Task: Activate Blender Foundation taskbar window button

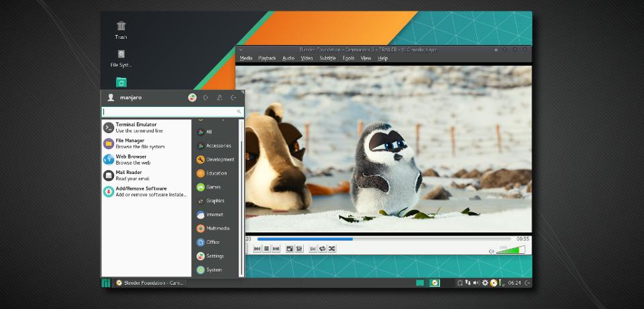Action: [150, 283]
